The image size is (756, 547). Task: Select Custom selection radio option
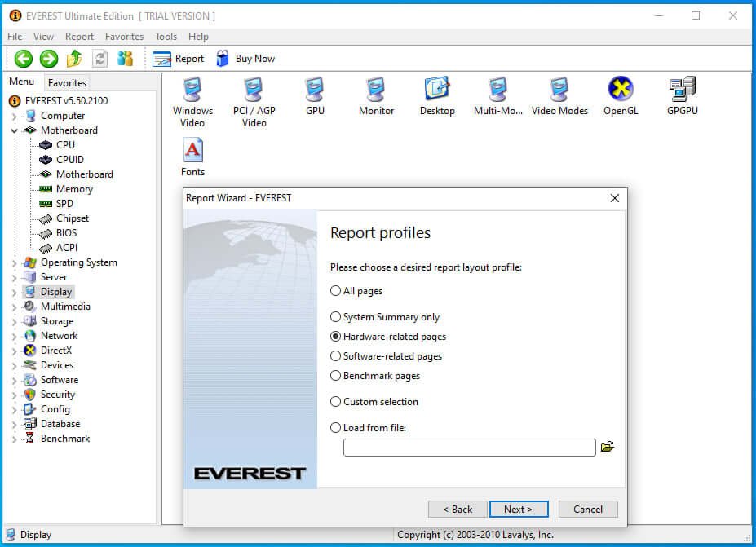pos(335,401)
